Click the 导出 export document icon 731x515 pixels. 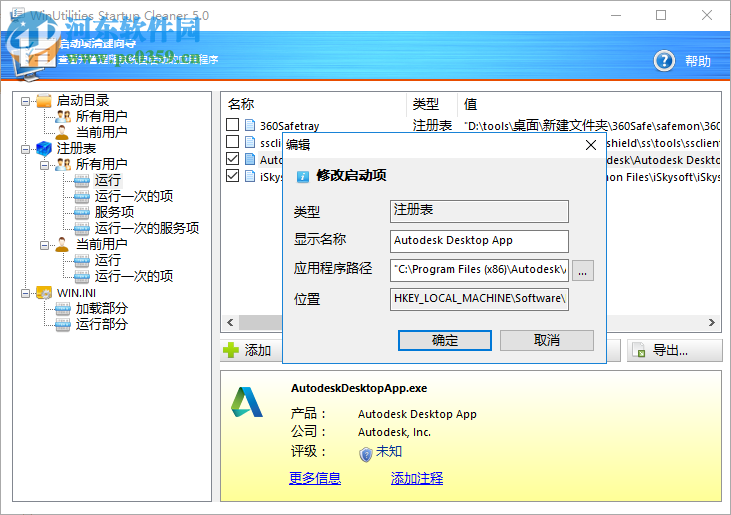639,350
